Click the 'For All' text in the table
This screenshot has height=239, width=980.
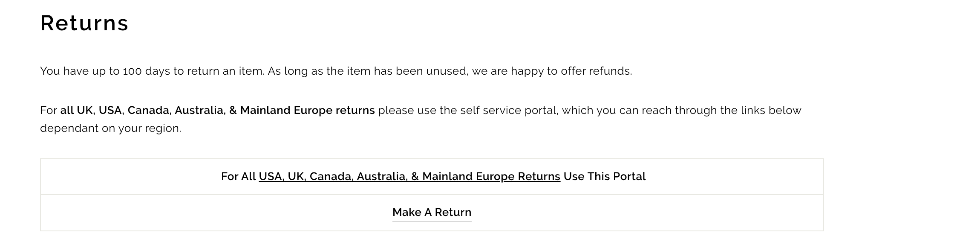coord(238,176)
